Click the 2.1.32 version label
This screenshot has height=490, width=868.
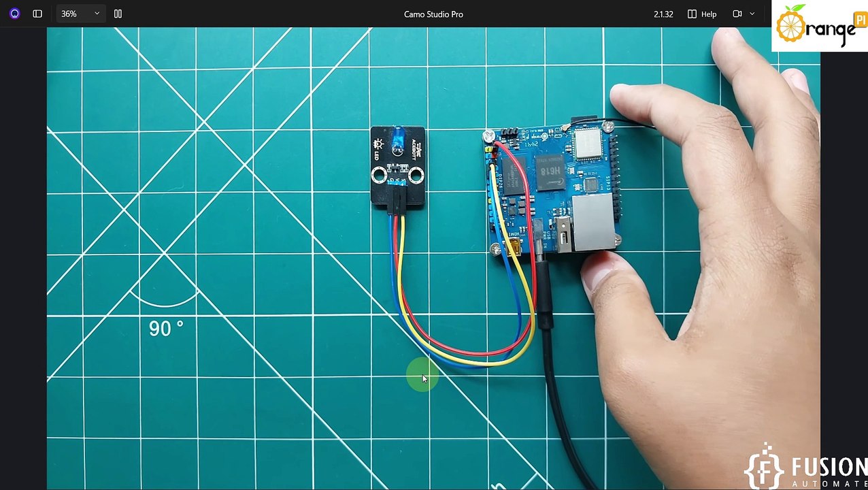tap(663, 14)
